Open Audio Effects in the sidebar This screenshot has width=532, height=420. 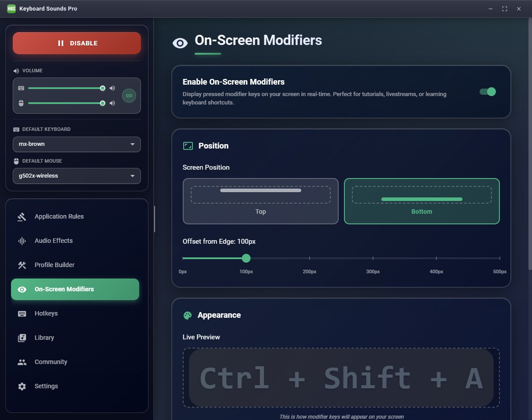(75, 241)
